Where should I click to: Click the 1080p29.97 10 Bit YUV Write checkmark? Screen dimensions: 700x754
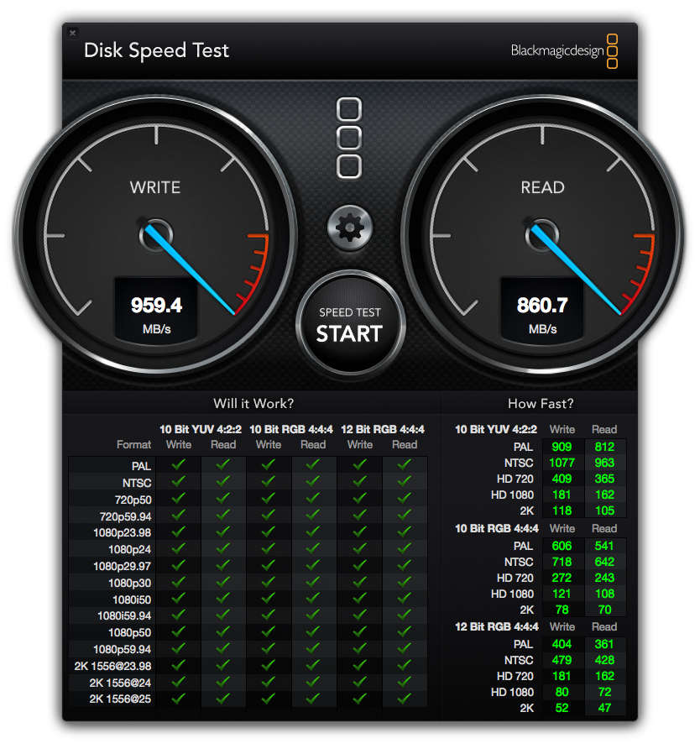click(179, 565)
